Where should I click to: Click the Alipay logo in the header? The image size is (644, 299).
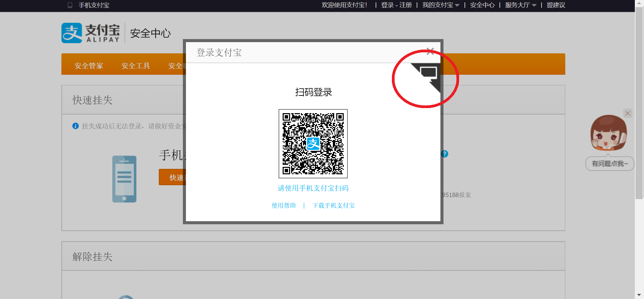[91, 33]
